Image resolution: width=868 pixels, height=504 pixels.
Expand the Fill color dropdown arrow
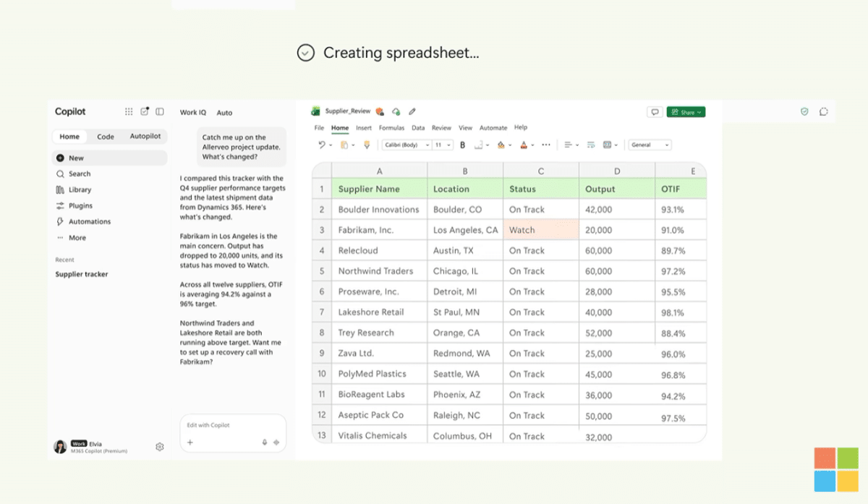[x=510, y=145]
